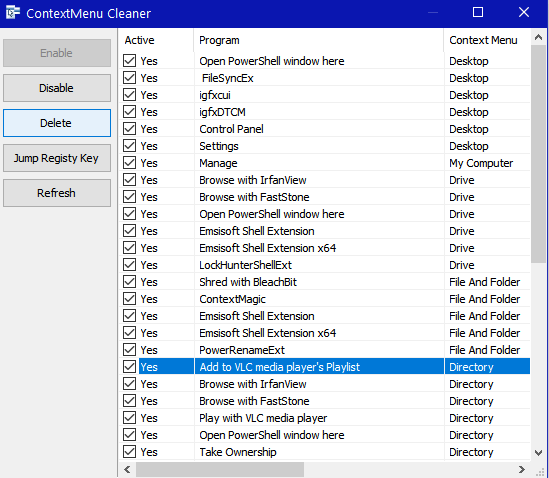Click the ContextMenu Cleaner title bar icon
Screen dimensions: 549x478
[x=13, y=13]
